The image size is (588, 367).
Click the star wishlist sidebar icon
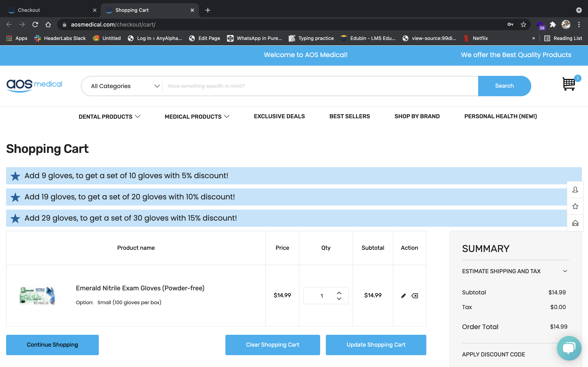[x=575, y=206]
